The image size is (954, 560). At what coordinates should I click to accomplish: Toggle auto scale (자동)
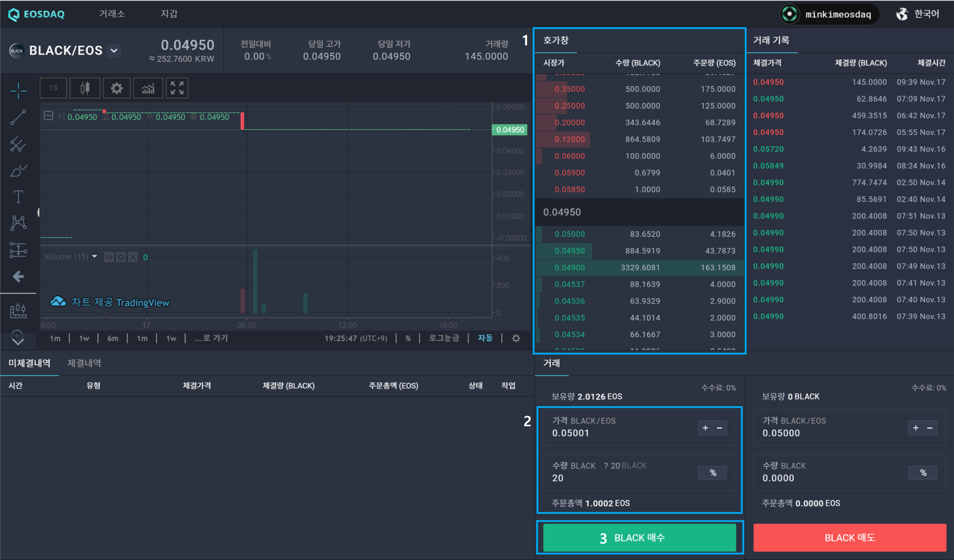pyautogui.click(x=485, y=338)
